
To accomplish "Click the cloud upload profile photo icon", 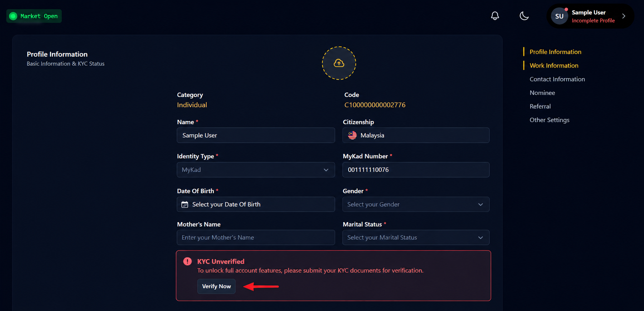I will (339, 63).
